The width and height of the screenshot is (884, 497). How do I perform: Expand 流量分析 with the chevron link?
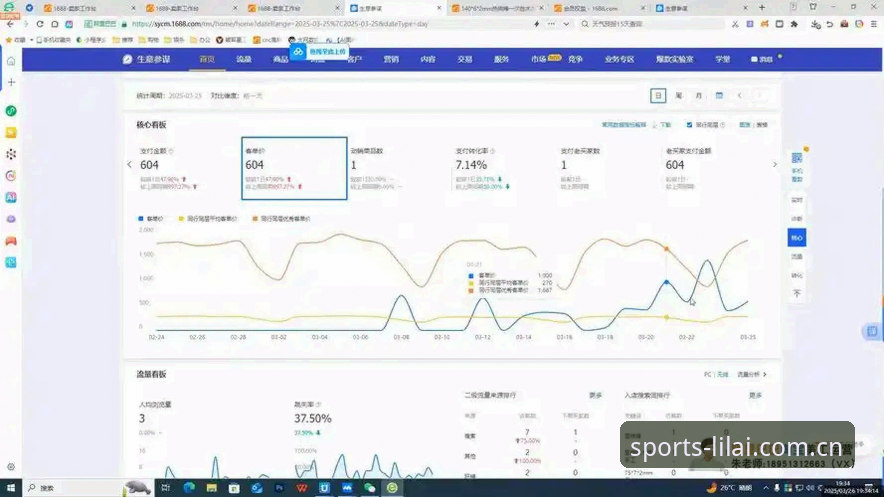(x=752, y=374)
